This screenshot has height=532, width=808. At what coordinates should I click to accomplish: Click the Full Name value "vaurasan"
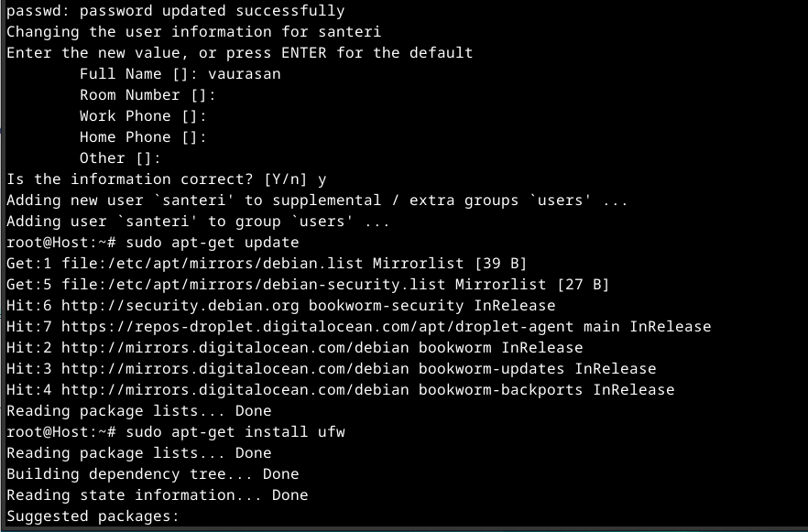pos(244,74)
